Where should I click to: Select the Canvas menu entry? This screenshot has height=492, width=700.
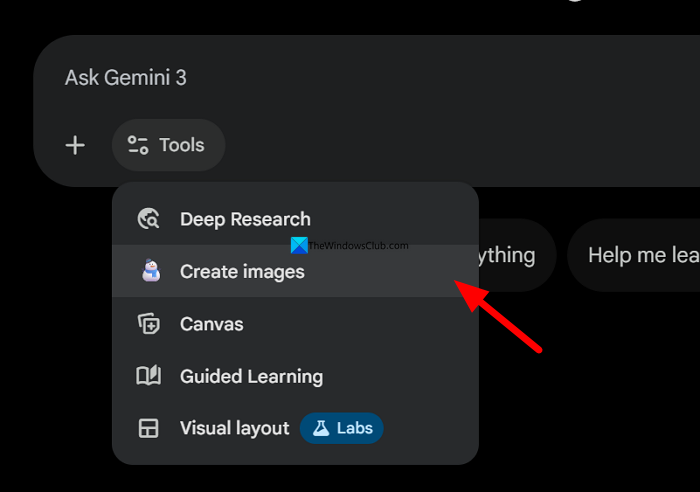coord(296,324)
